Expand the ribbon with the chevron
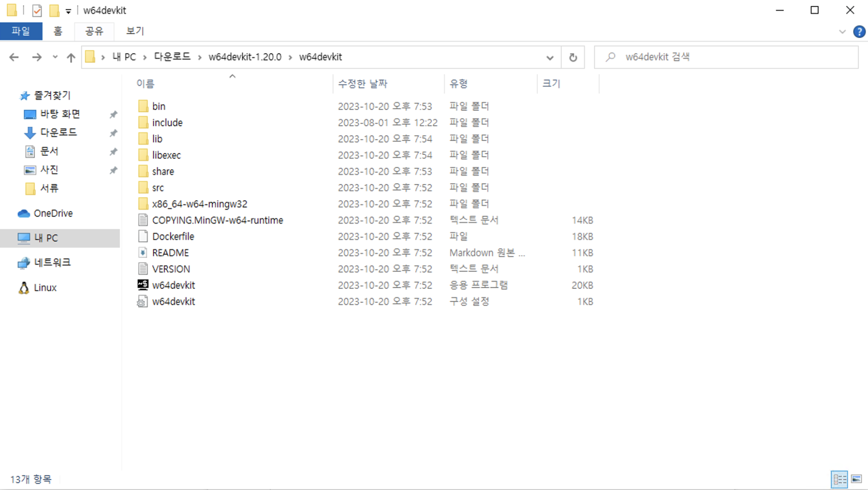 click(842, 31)
